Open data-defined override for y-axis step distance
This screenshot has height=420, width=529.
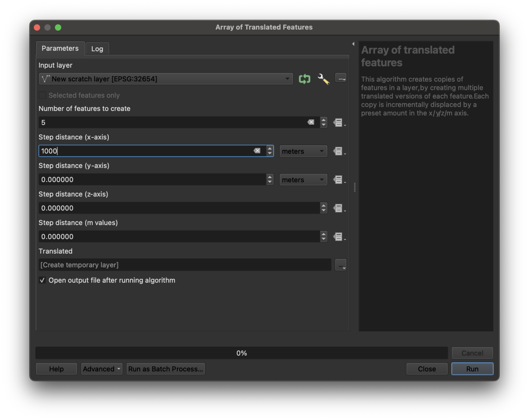tap(339, 180)
